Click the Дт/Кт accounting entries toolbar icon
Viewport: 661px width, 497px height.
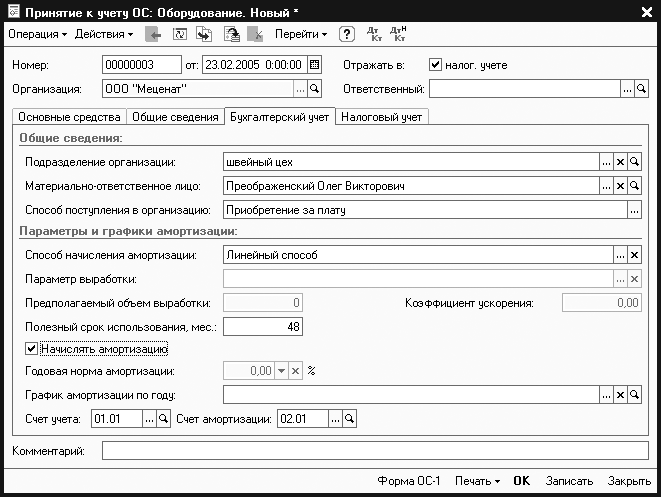(375, 34)
